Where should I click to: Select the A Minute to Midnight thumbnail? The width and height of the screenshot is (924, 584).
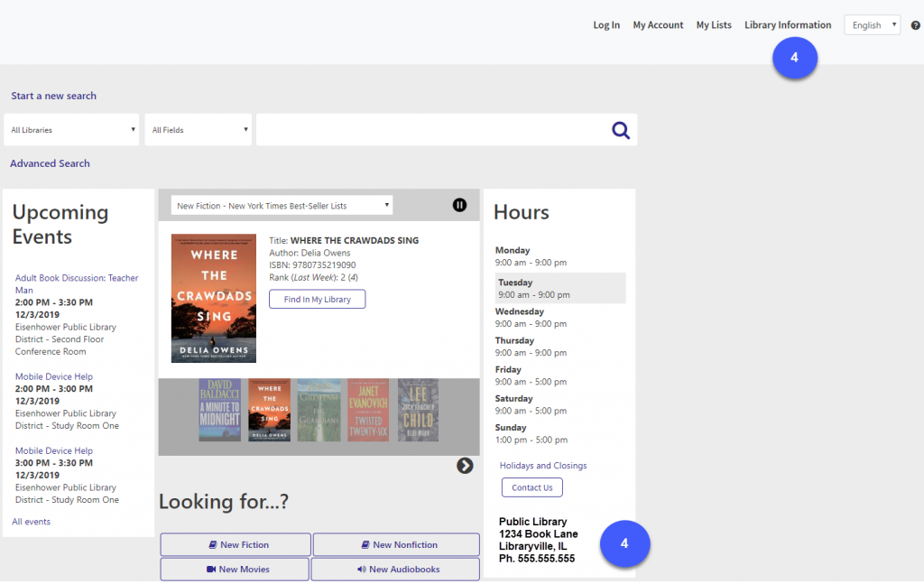[x=220, y=410]
